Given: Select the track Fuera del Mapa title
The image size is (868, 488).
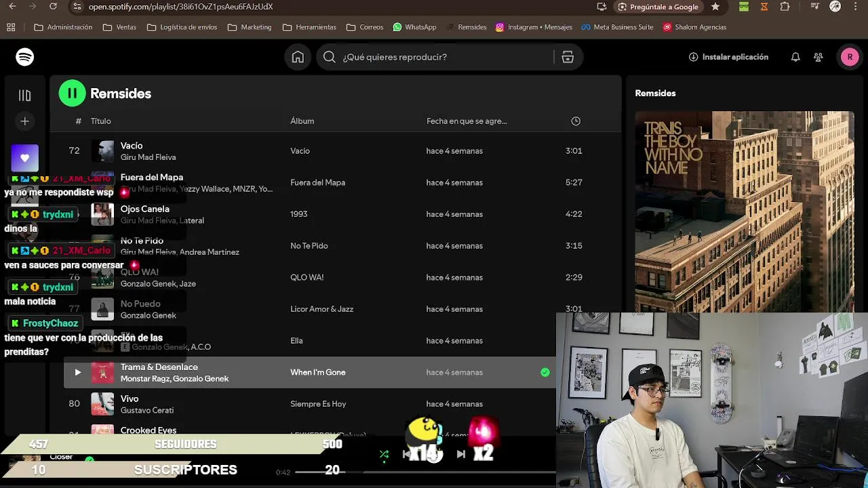Looking at the screenshot, I should 152,178.
